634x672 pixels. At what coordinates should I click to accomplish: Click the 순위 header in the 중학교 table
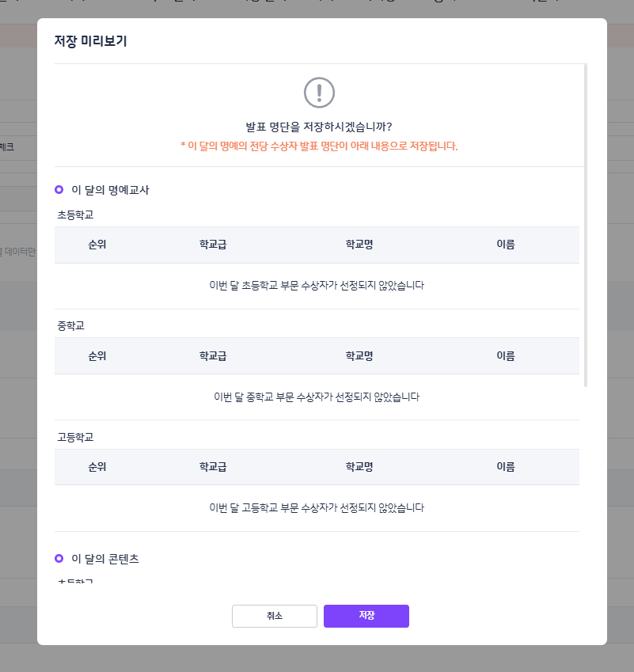(97, 356)
